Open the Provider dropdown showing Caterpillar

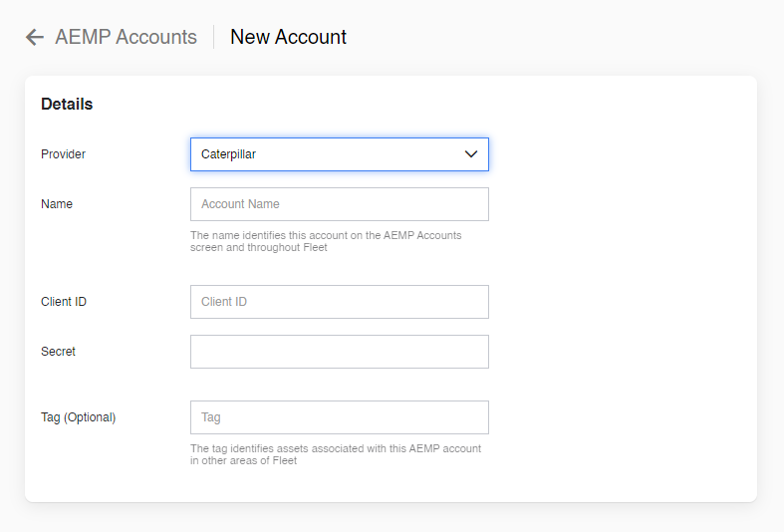340,154
